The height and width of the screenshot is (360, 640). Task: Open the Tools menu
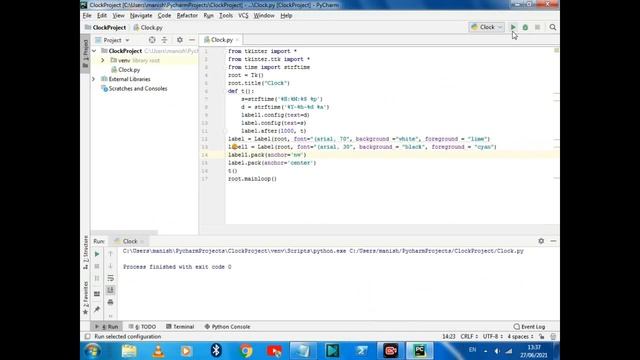(x=226, y=16)
